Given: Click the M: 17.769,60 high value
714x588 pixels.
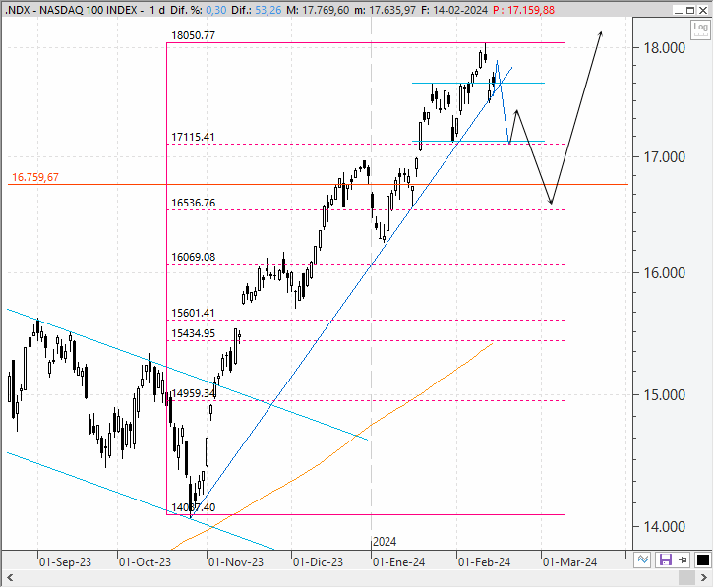Looking at the screenshot, I should pos(318,10).
